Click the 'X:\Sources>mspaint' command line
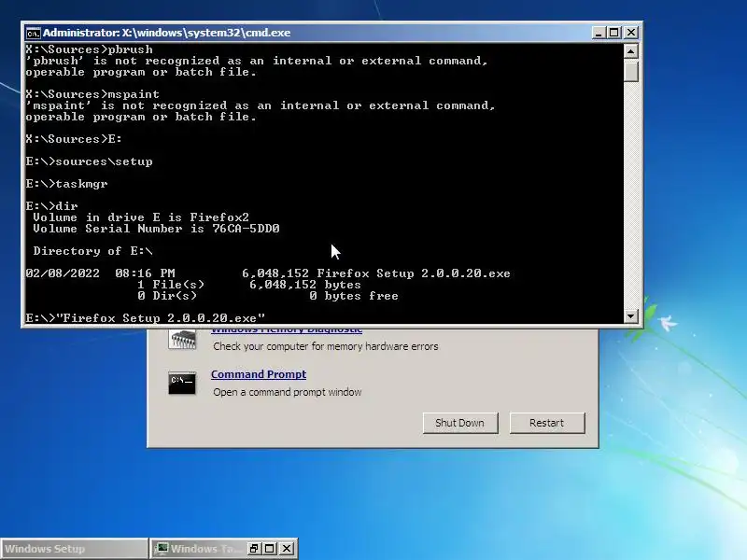Viewport: 747px width, 560px height. 92,94
